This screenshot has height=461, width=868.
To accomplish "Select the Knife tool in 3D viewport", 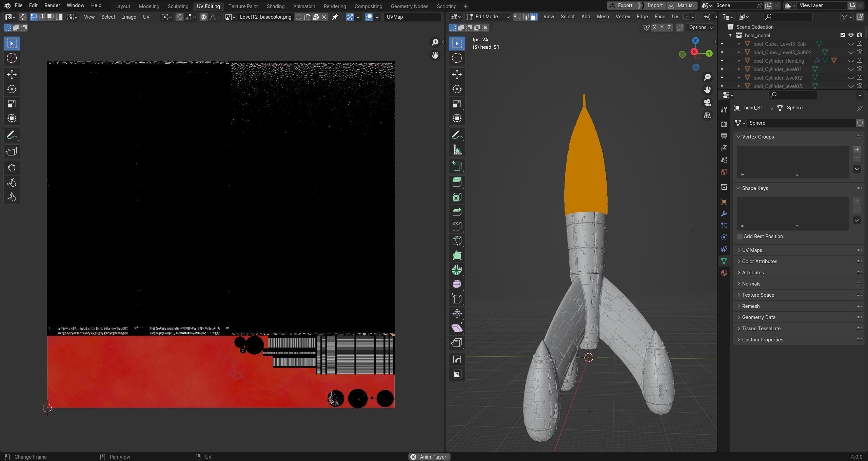I will [x=457, y=241].
